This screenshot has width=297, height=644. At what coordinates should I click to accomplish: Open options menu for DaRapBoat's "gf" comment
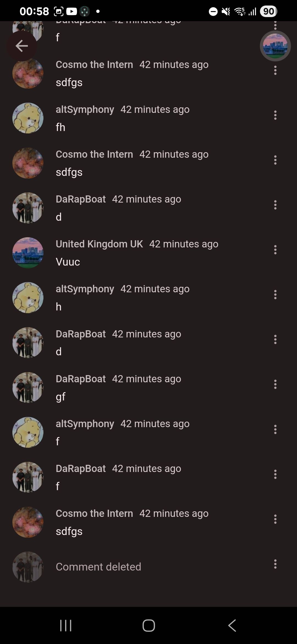(275, 384)
